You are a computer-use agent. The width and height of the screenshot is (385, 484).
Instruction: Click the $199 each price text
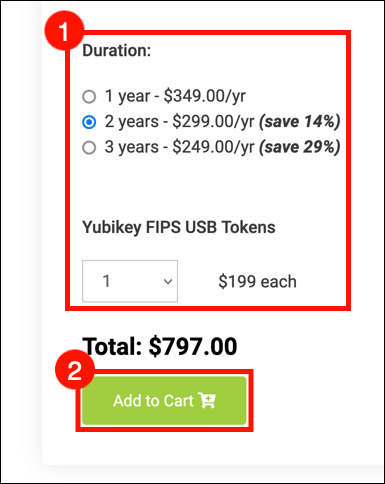[257, 281]
